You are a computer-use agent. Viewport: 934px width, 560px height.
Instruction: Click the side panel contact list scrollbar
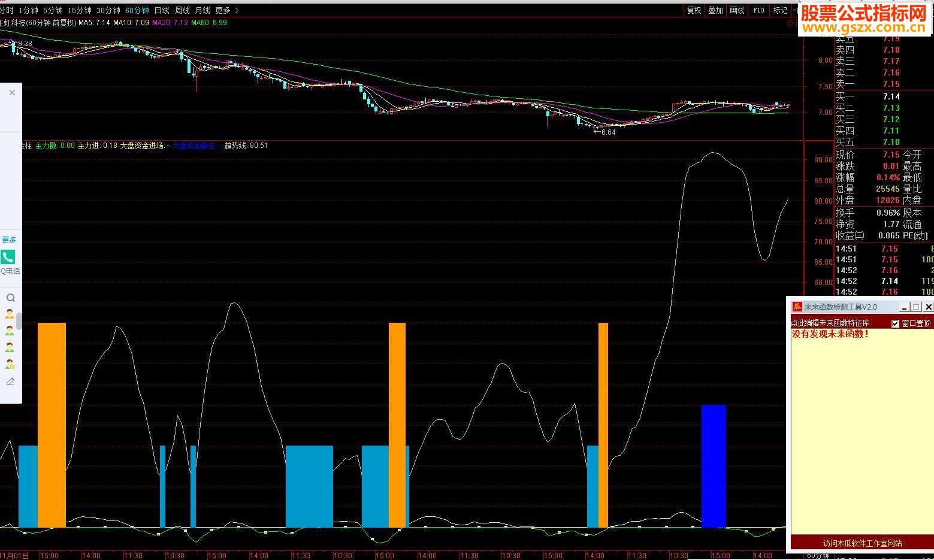tap(19, 321)
